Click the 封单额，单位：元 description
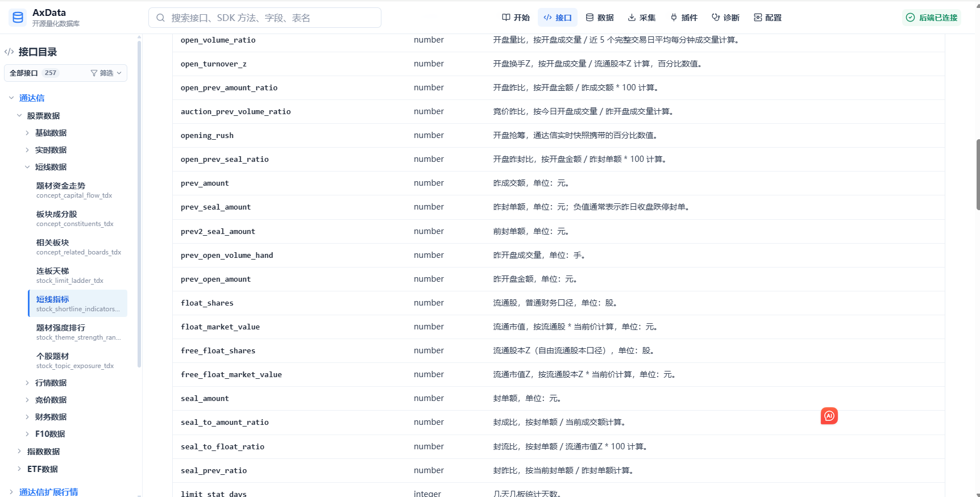This screenshot has height=497, width=980. pos(527,398)
